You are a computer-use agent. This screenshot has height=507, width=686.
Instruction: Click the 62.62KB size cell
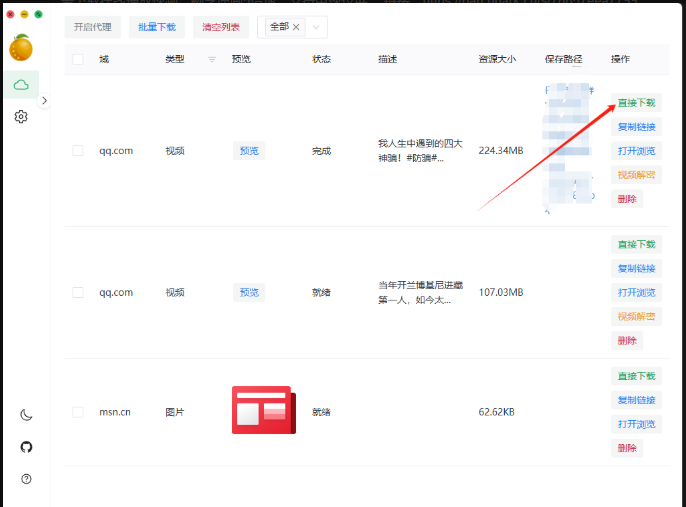(x=497, y=412)
